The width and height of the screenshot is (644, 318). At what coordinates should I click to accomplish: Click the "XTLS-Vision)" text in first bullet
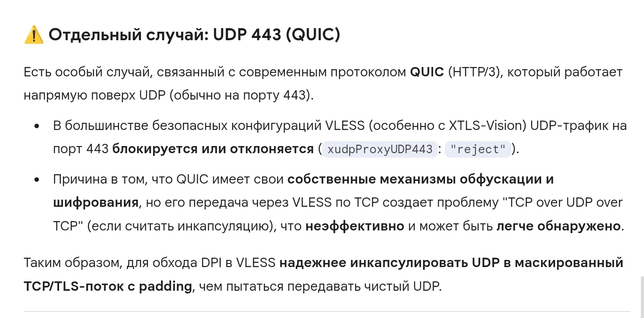pos(487,126)
